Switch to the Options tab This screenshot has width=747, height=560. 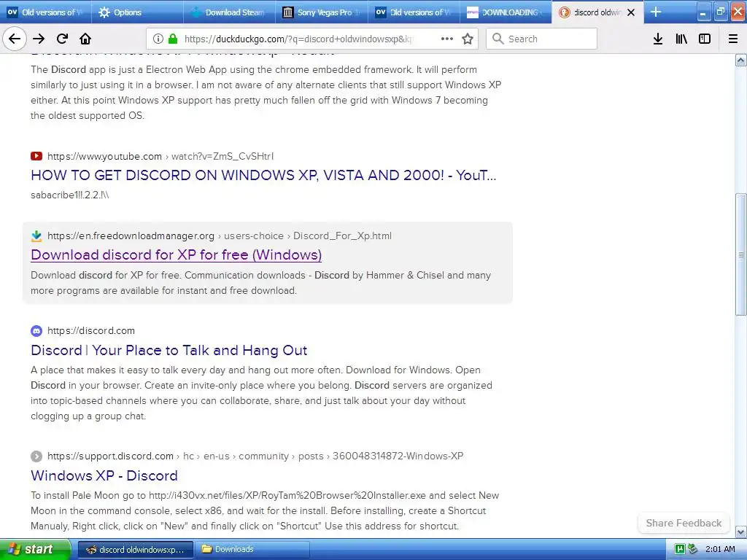pyautogui.click(x=138, y=12)
